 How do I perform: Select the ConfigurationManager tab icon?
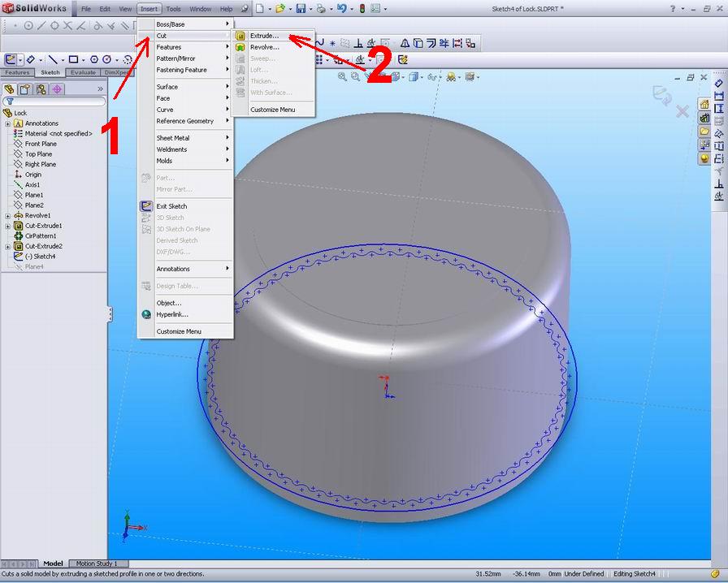coord(41,88)
